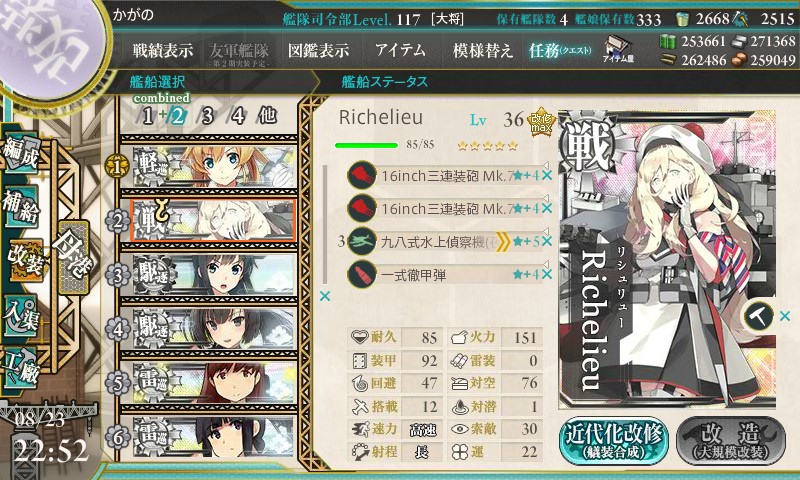Click the 改造 remodel button
Viewport: 800px width, 480px height.
tap(731, 441)
